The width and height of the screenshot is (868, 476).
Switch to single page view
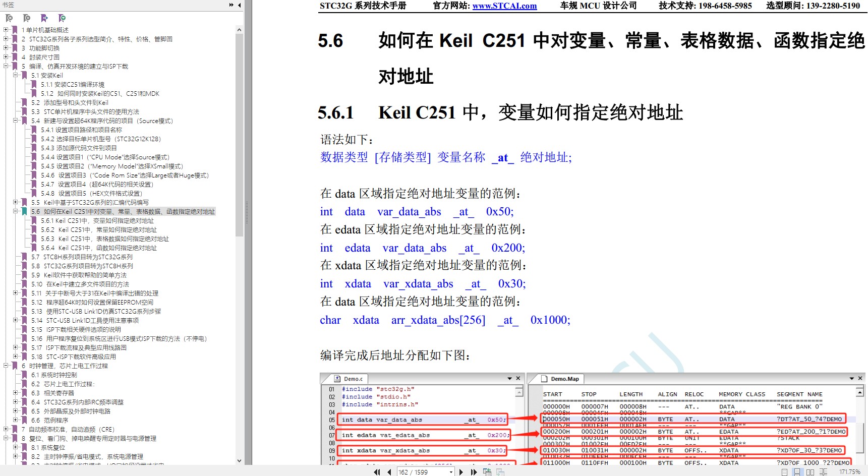click(x=784, y=472)
